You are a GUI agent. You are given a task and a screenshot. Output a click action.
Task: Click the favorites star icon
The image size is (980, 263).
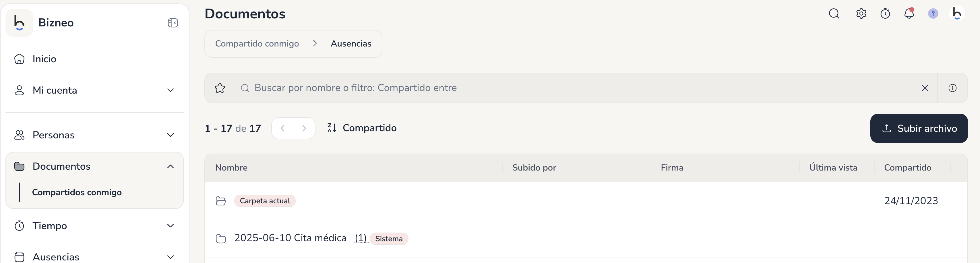point(220,88)
